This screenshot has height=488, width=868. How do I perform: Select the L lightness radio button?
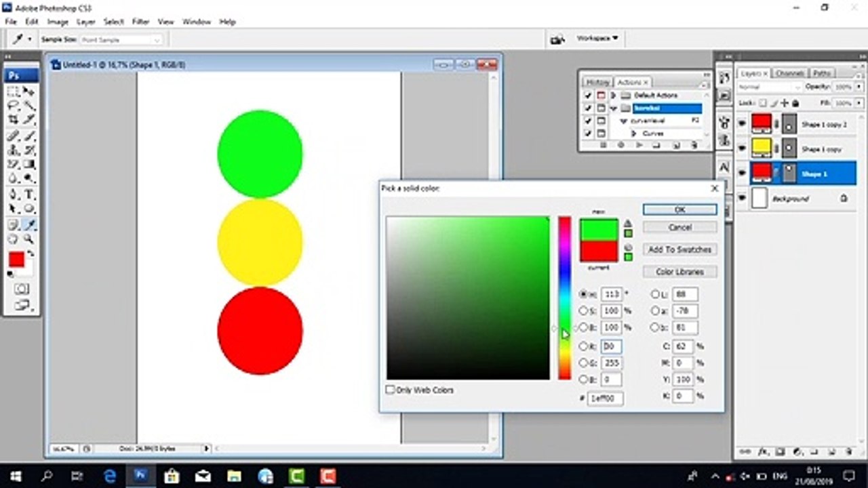656,294
